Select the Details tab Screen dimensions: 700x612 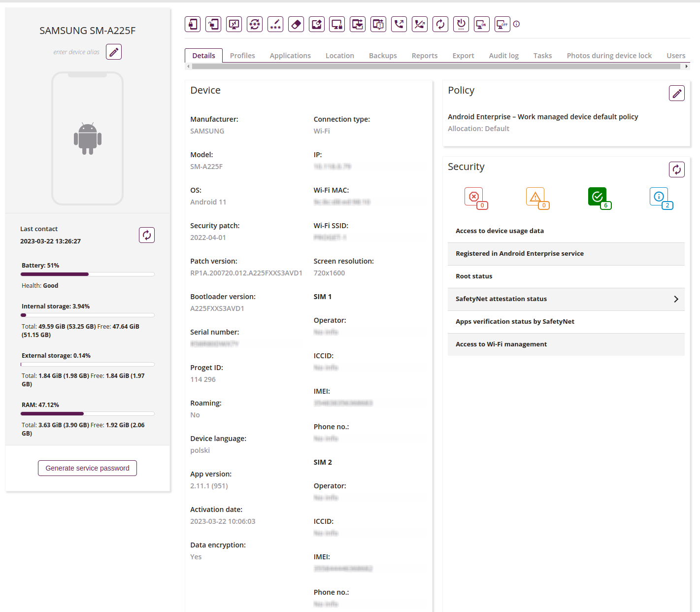(203, 56)
